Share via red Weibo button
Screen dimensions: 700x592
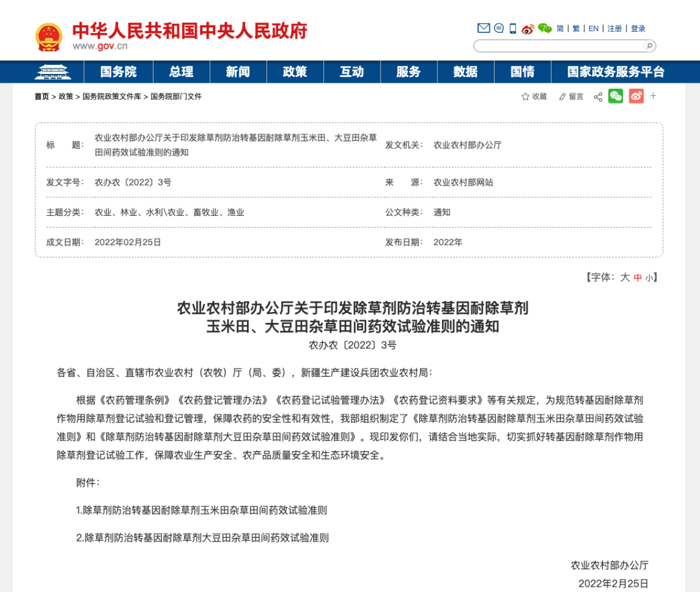[636, 96]
